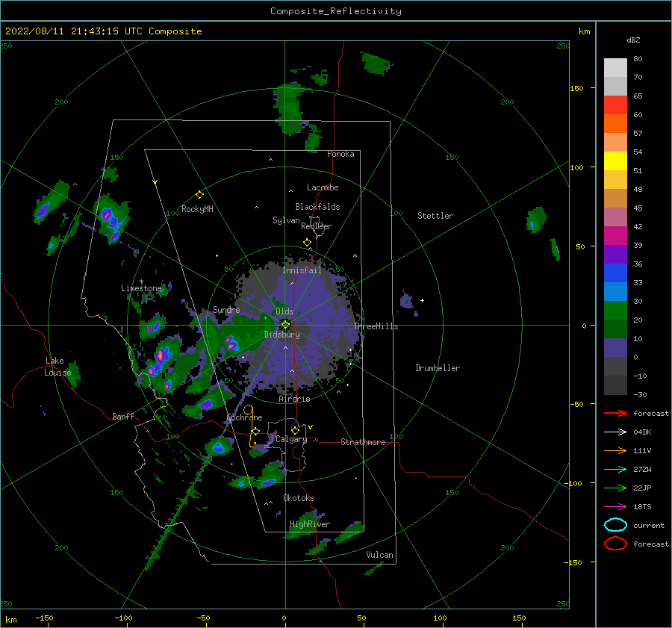Click the -150 tick on bottom axis

click(x=44, y=618)
